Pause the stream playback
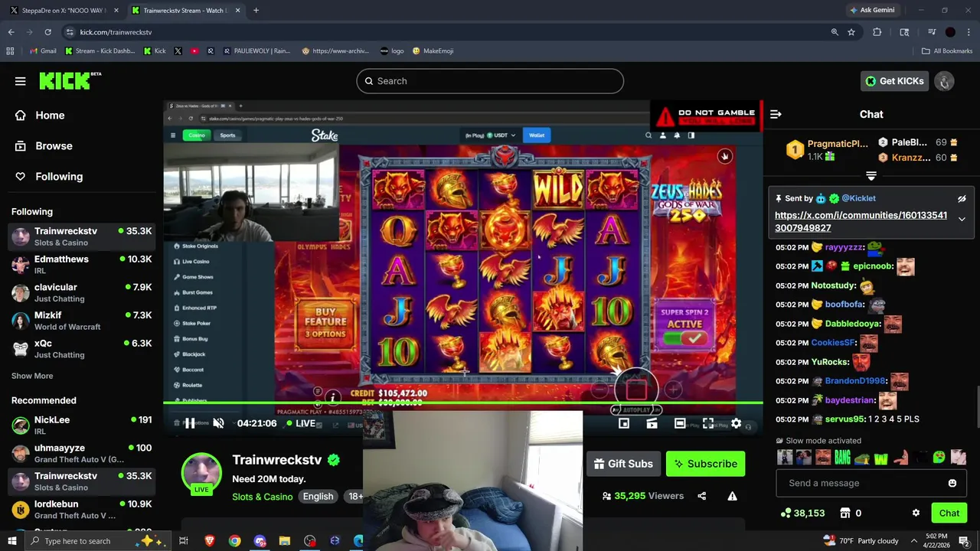980x551 pixels. point(190,423)
